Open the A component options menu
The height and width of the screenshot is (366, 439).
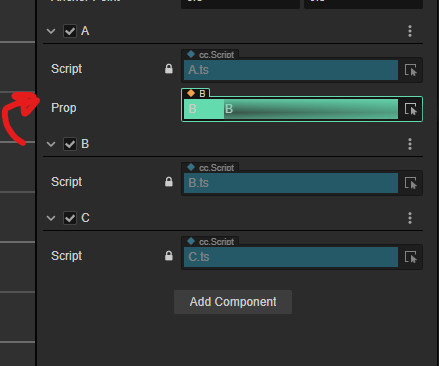click(410, 31)
